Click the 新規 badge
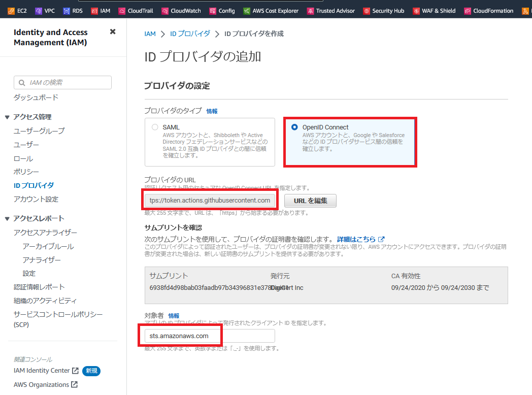532x395 pixels. click(91, 371)
